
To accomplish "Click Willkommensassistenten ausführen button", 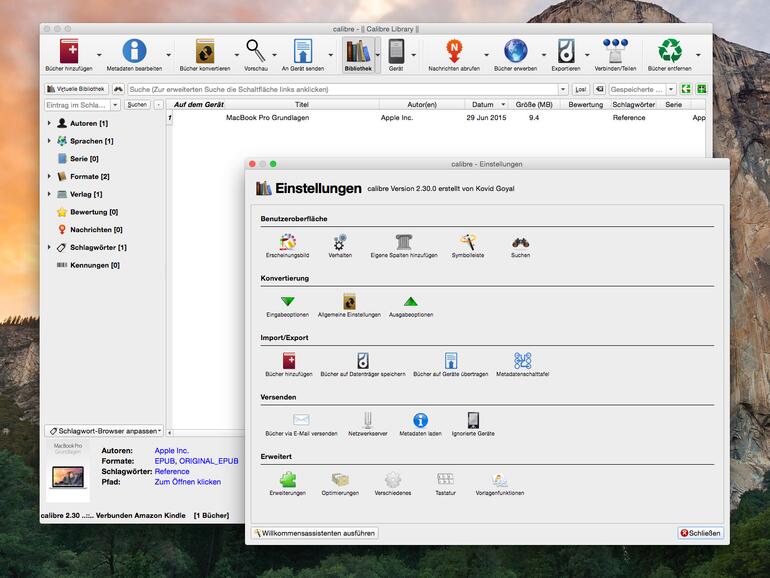I will (315, 533).
